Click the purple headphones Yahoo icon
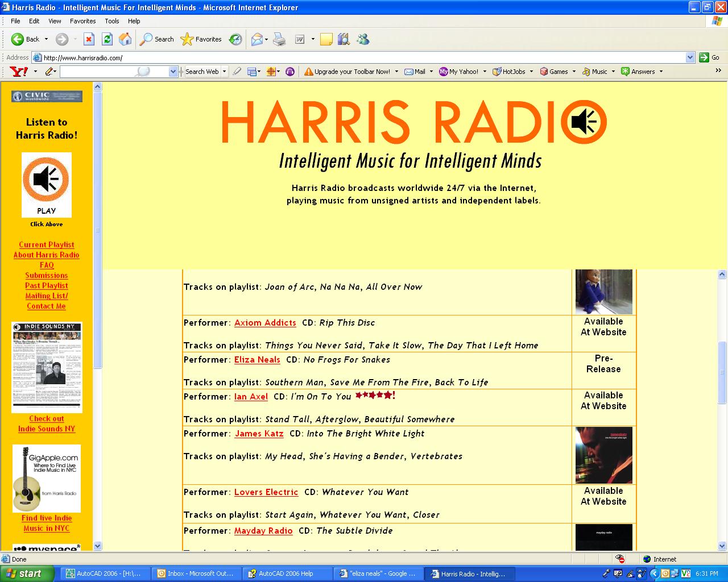Viewport: 728px width, 582px height. (290, 72)
